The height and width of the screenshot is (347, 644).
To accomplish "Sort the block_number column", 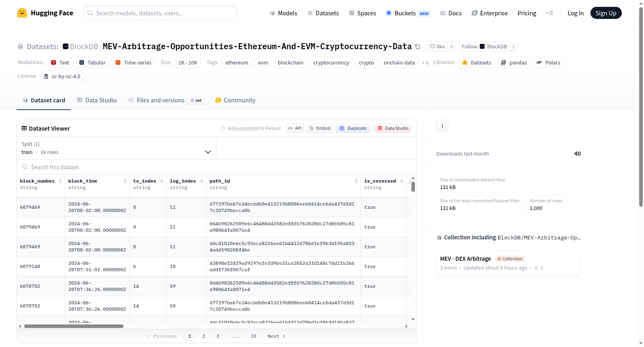I will pos(60,181).
